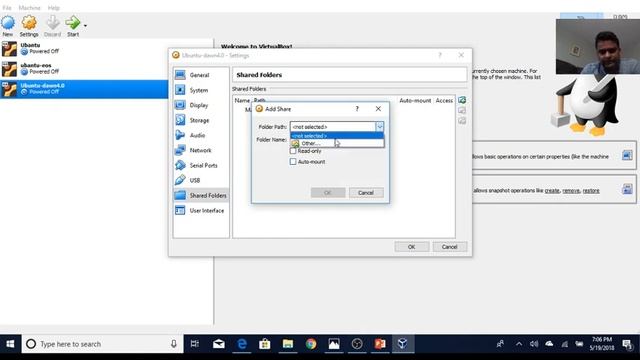Enable the Read-only checkbox
Screen dimensions: 640x360
click(x=293, y=151)
